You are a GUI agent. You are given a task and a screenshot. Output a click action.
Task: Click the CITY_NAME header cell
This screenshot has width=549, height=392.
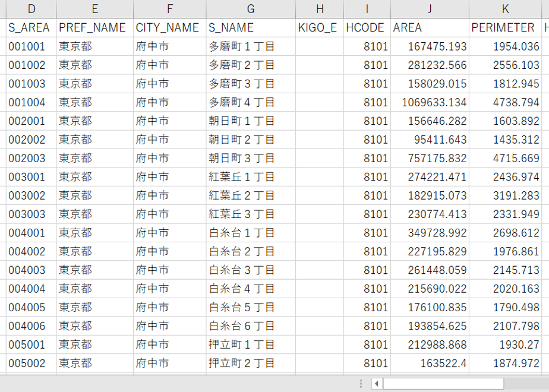(170, 28)
